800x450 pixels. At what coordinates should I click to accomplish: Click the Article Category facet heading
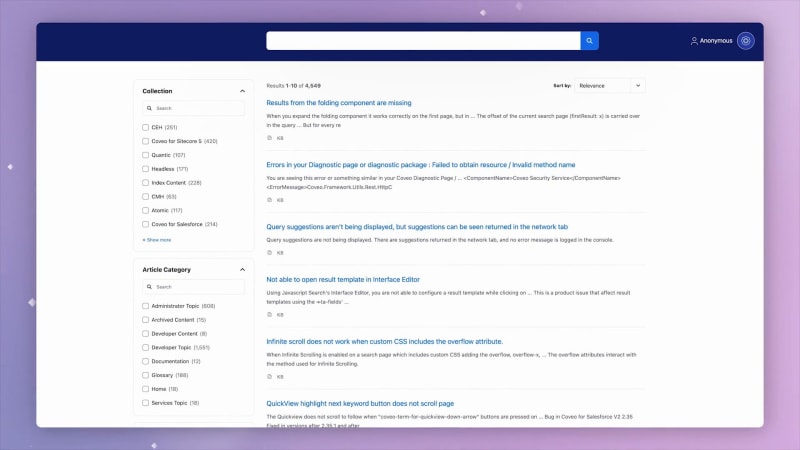coord(166,269)
